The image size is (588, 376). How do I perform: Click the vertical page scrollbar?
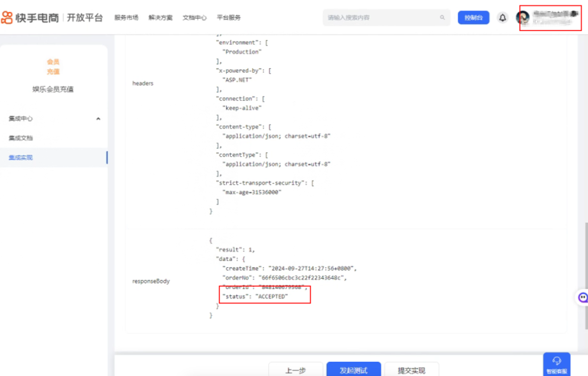[586, 275]
